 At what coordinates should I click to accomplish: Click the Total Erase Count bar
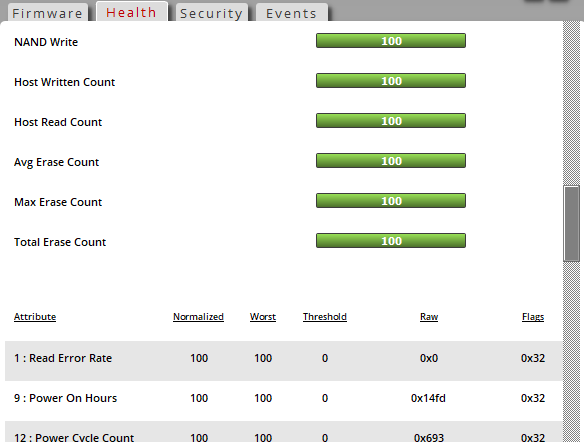391,241
